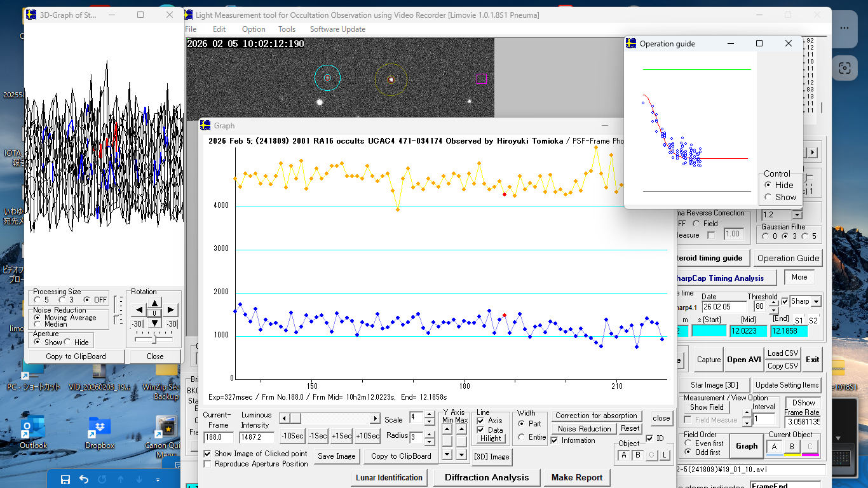The height and width of the screenshot is (488, 868).
Task: Open the Tools menu
Action: (287, 29)
